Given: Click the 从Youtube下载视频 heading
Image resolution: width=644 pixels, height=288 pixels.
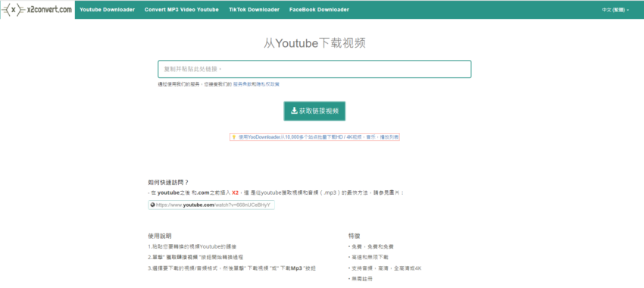Looking at the screenshot, I should pos(314,43).
